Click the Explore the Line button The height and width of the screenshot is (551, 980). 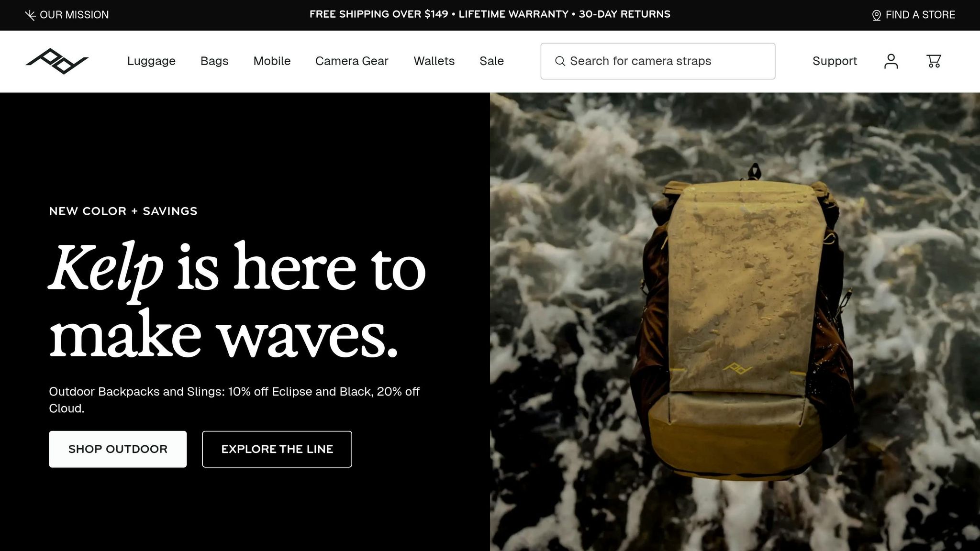[277, 449]
